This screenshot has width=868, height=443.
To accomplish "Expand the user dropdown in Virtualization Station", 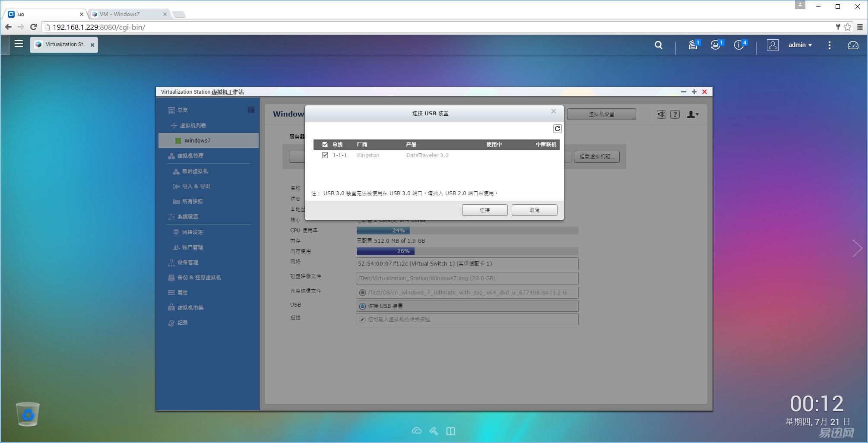I will coord(693,114).
